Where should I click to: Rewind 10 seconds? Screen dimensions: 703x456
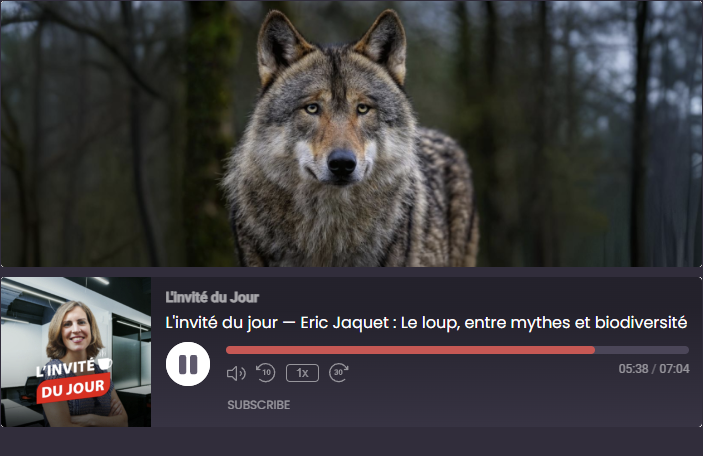click(x=265, y=373)
